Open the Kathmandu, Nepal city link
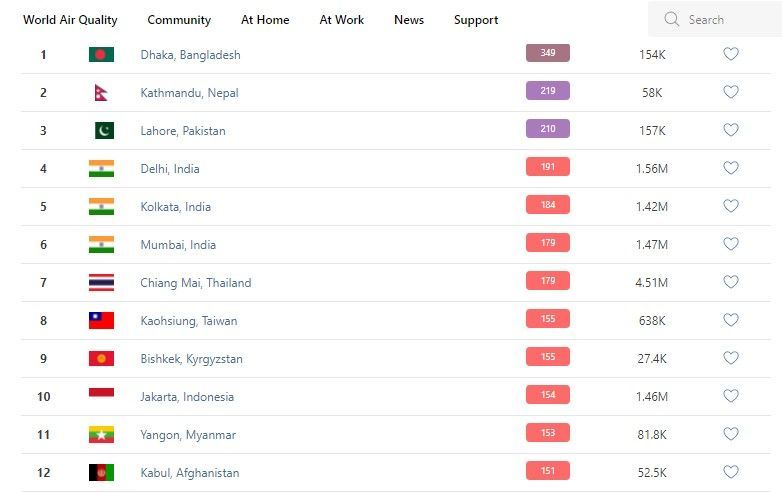Viewport: 782px width, 492px height. pyautogui.click(x=189, y=93)
